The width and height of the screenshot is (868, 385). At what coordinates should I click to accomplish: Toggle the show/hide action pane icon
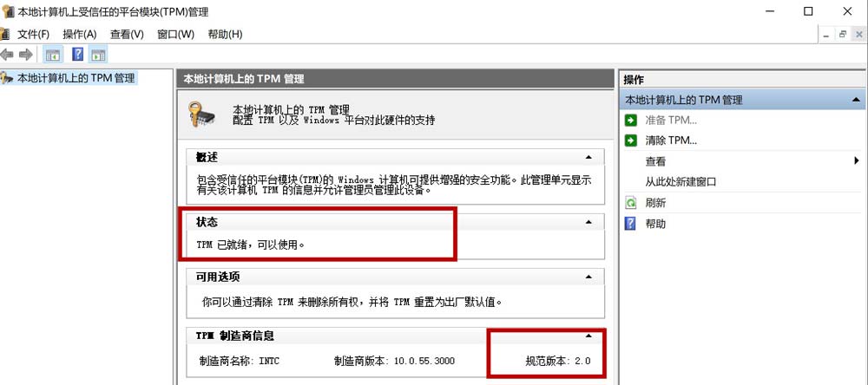pyautogui.click(x=99, y=55)
